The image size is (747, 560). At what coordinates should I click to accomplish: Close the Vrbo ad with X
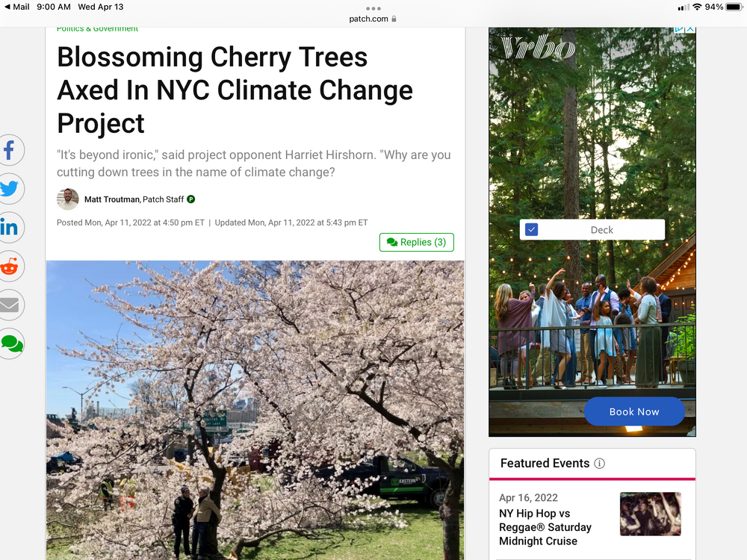click(690, 29)
